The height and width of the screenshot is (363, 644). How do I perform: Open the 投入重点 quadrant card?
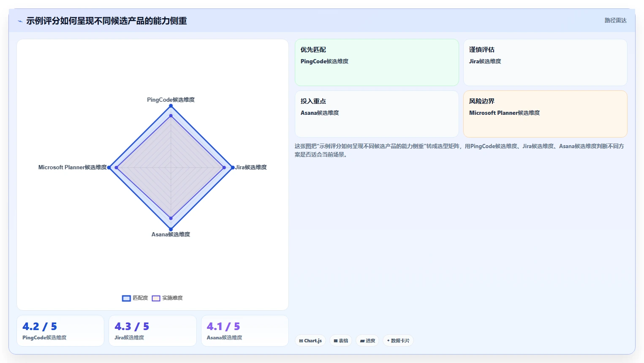point(377,114)
